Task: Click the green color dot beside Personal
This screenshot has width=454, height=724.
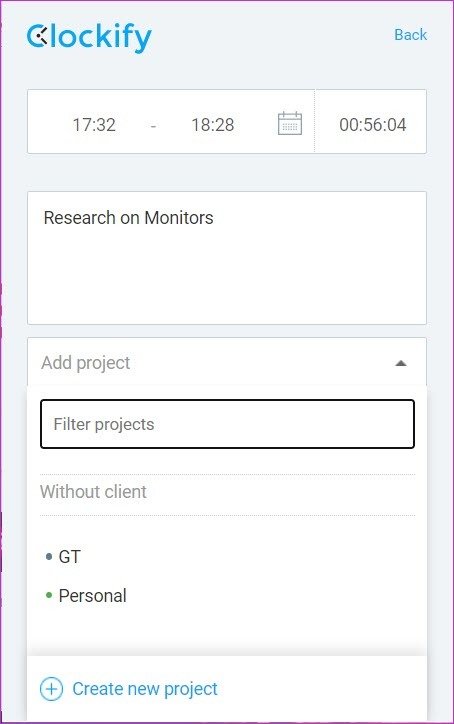Action: [49, 595]
